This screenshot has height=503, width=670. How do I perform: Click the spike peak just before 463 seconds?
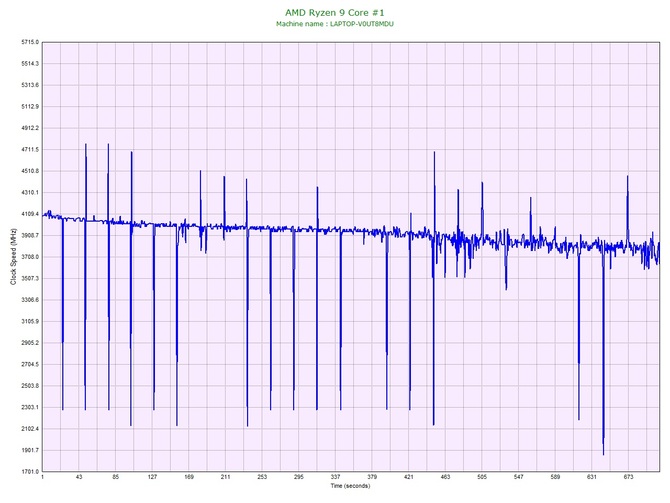[x=434, y=153]
